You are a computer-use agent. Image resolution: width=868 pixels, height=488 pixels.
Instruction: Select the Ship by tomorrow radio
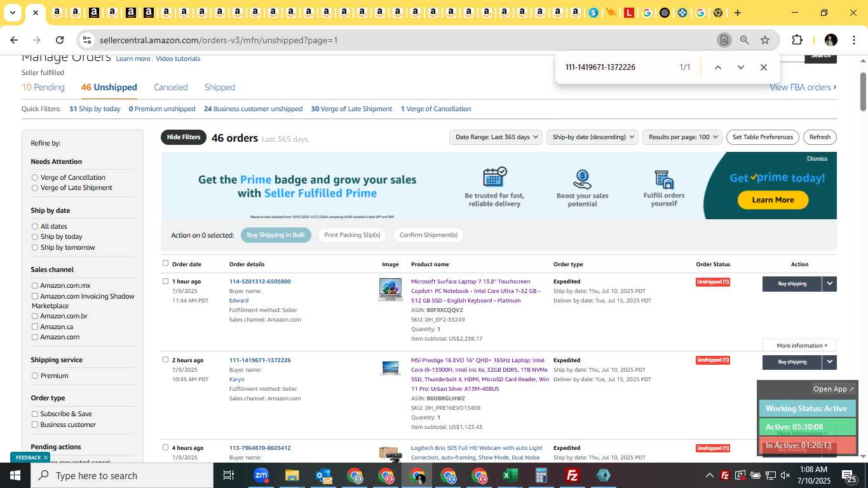pos(35,247)
